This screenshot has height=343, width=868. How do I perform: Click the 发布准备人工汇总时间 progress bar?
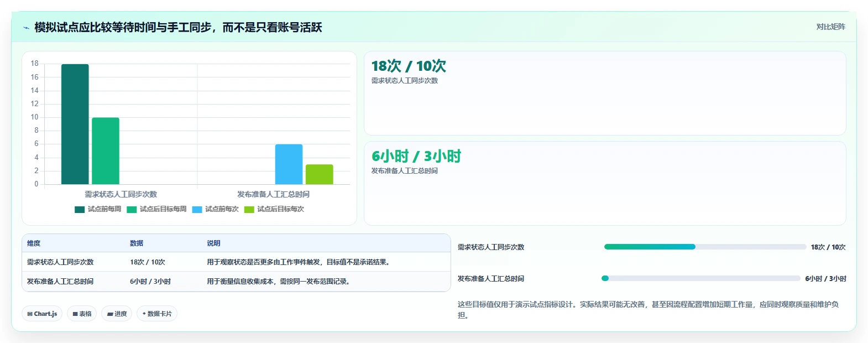point(700,278)
